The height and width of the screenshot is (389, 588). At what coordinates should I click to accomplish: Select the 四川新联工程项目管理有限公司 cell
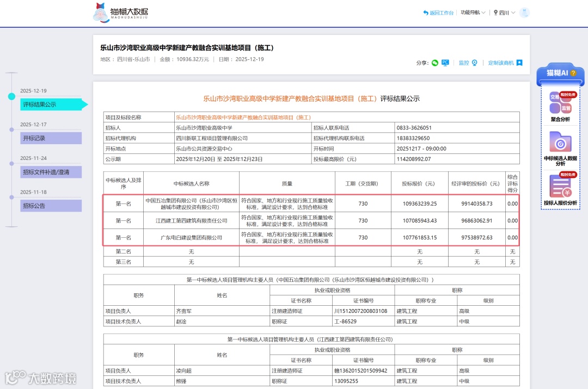point(243,138)
